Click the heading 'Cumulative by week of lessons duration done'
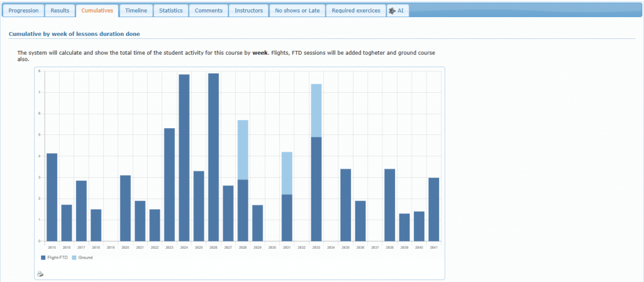644x282 pixels. coord(74,34)
